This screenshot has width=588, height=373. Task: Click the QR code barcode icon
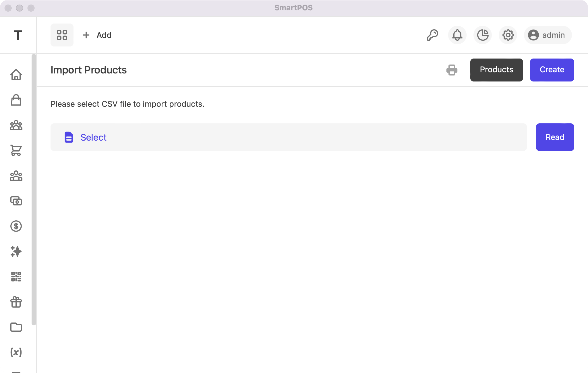click(16, 277)
